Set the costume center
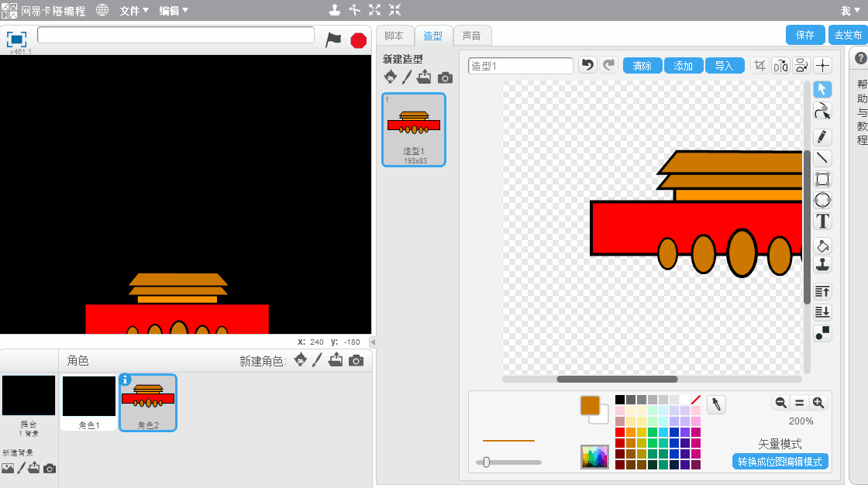This screenshot has height=488, width=868. pos(822,66)
